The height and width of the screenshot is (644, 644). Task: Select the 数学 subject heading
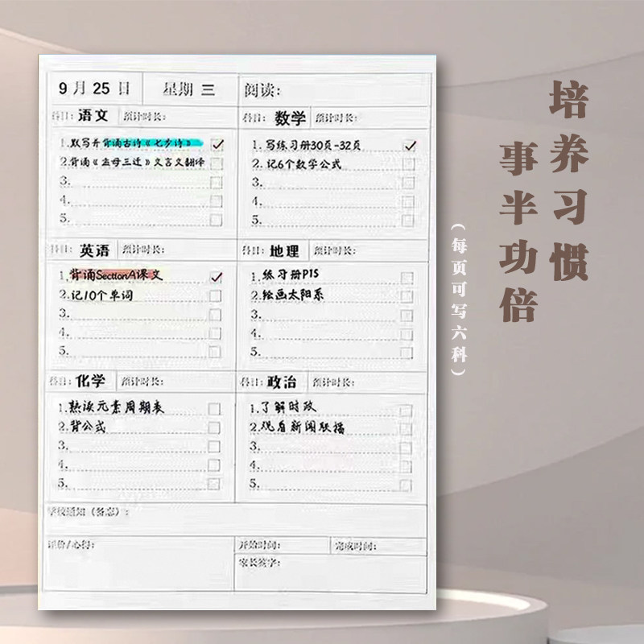coord(290,118)
